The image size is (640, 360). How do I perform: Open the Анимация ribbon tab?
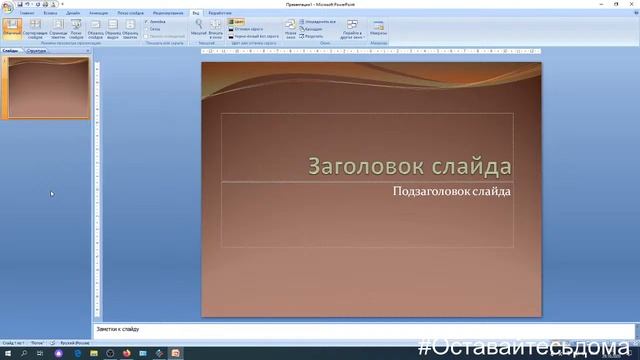coord(98,13)
